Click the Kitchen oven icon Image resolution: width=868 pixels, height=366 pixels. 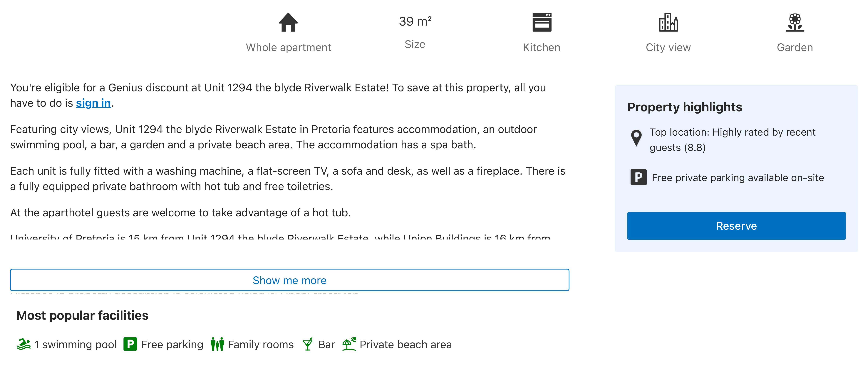(542, 22)
